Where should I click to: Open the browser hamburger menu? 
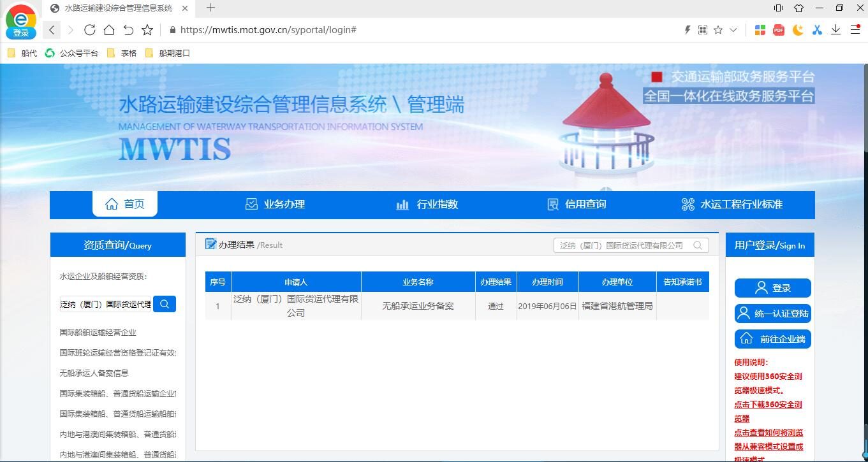[855, 30]
